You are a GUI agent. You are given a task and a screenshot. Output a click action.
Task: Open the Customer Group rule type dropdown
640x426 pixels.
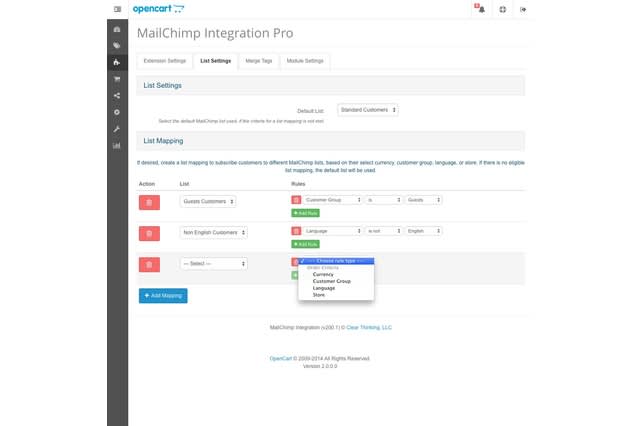tap(331, 200)
